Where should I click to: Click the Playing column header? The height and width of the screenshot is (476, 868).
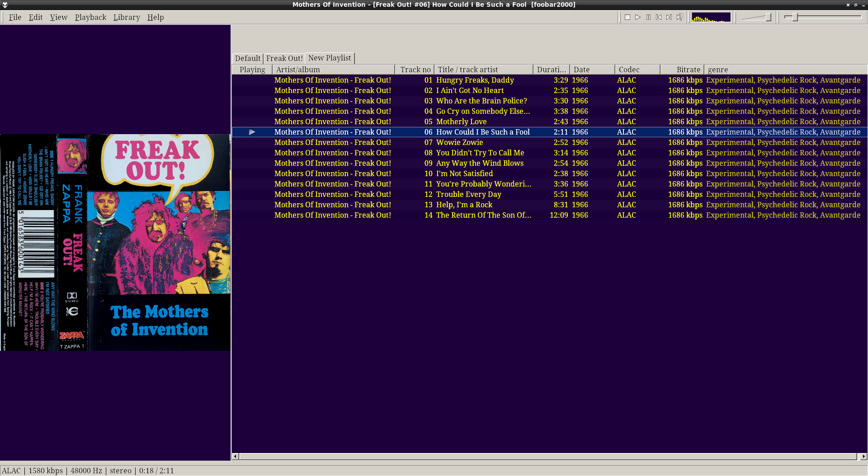252,70
